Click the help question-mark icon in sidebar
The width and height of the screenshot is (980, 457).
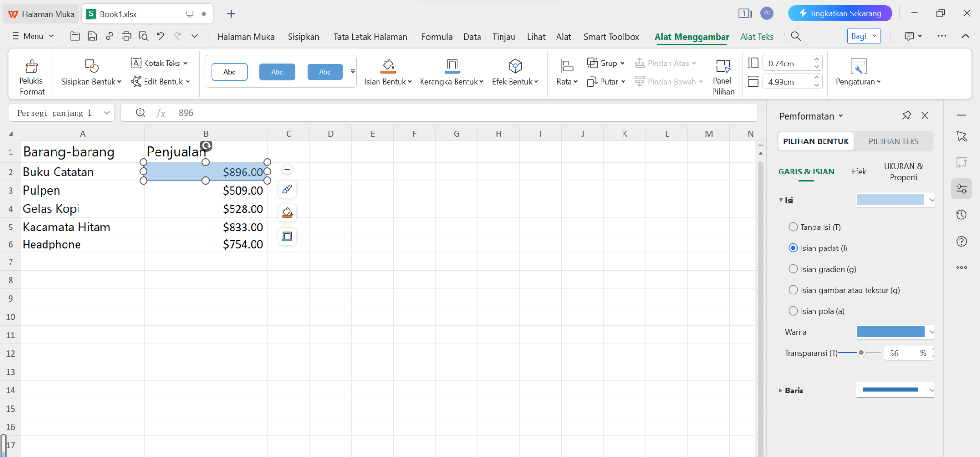coord(961,241)
